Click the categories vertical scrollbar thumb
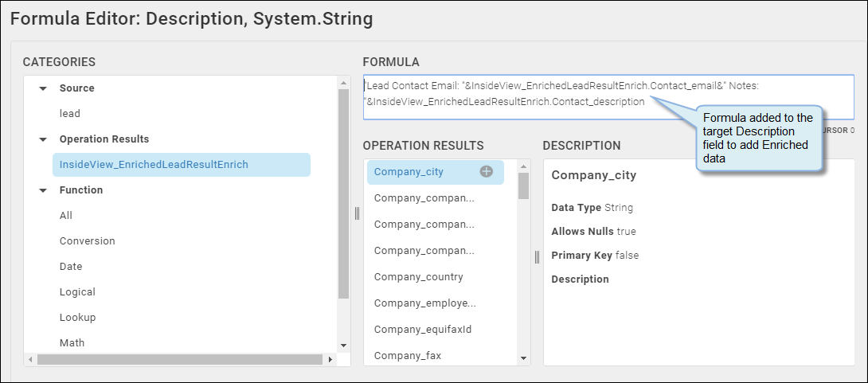Screen dimensions: 868x383 (x=343, y=193)
